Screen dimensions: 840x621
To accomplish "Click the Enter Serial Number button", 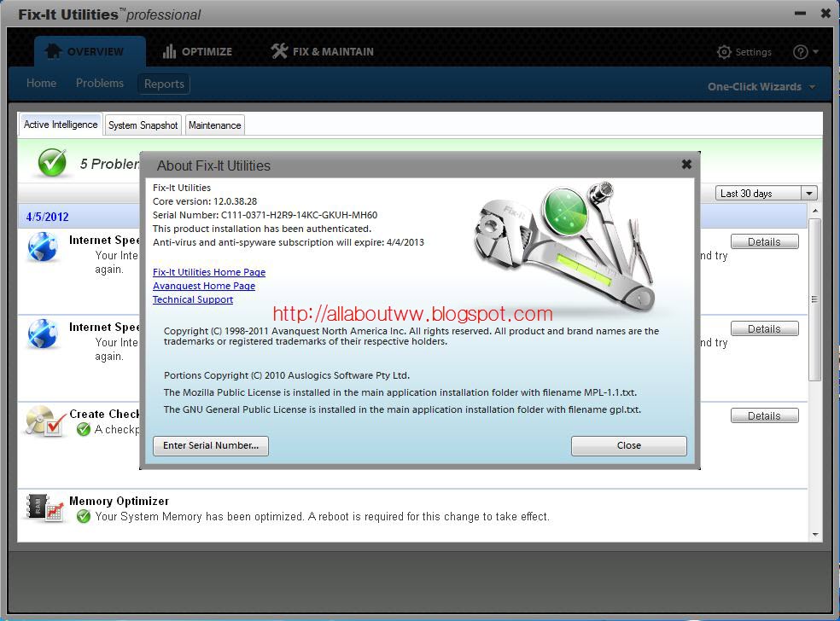I will [x=211, y=445].
